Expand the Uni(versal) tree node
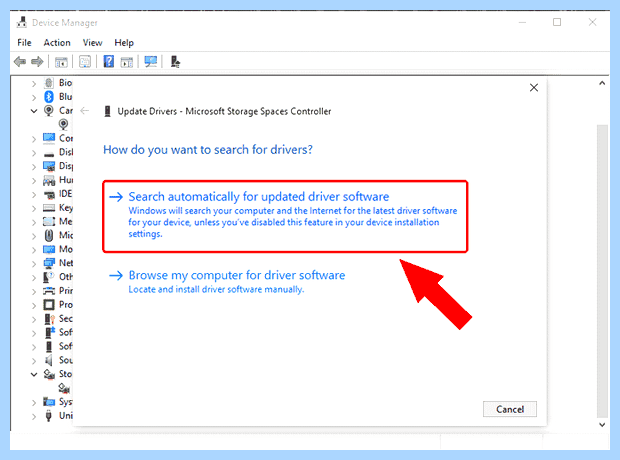Viewport: 620px width, 460px height. [x=34, y=416]
